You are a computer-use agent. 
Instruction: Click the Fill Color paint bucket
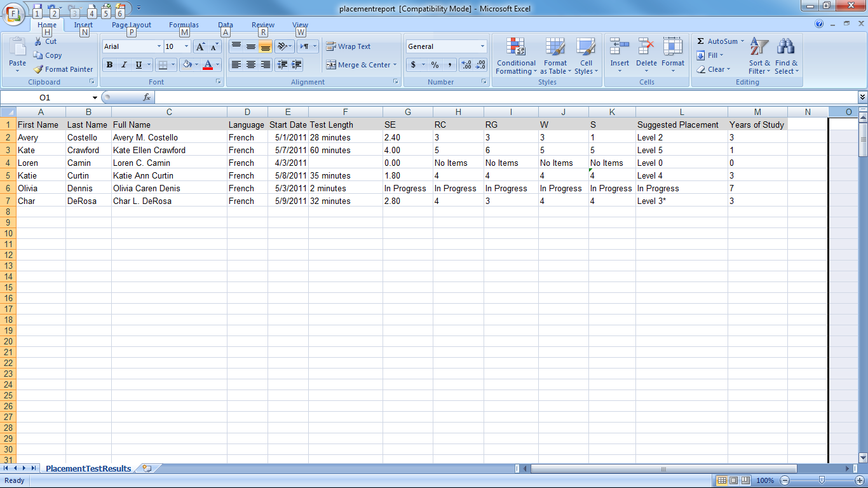[x=187, y=65]
